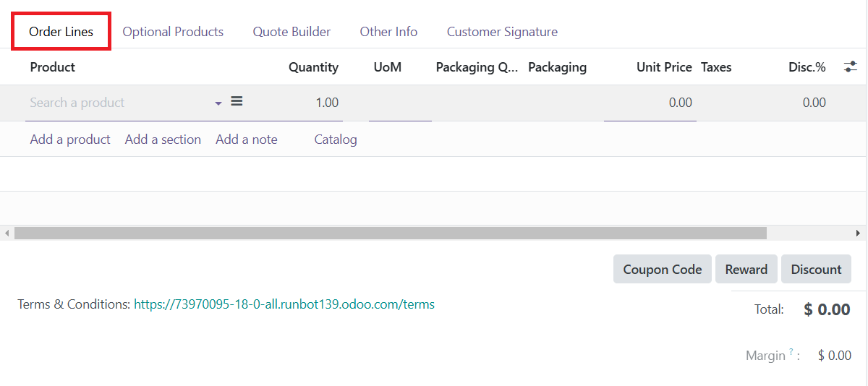Image resolution: width=868 pixels, height=386 pixels.
Task: Go to the Customer Signature tab
Action: click(x=502, y=32)
